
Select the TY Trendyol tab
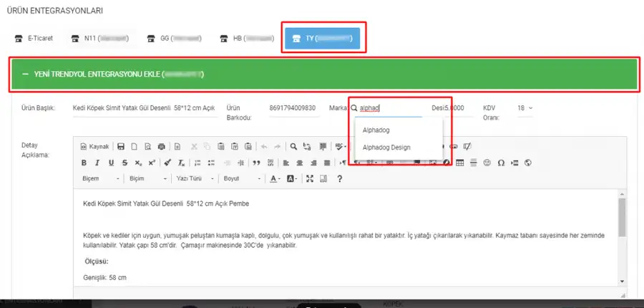pyautogui.click(x=323, y=39)
